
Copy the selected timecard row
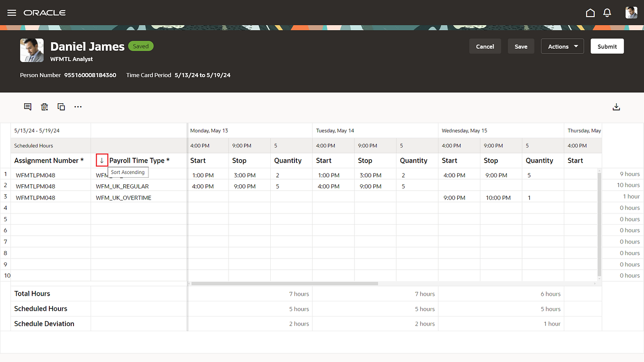pyautogui.click(x=61, y=107)
